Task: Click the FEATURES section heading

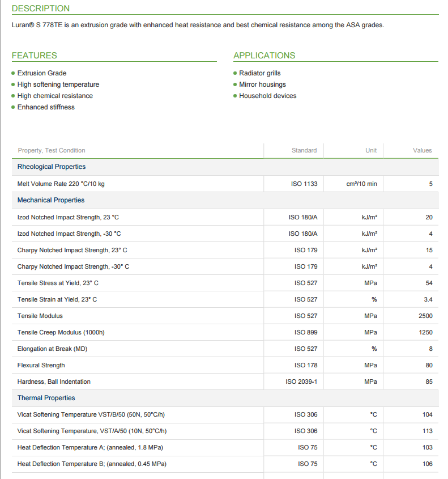Action: point(35,56)
